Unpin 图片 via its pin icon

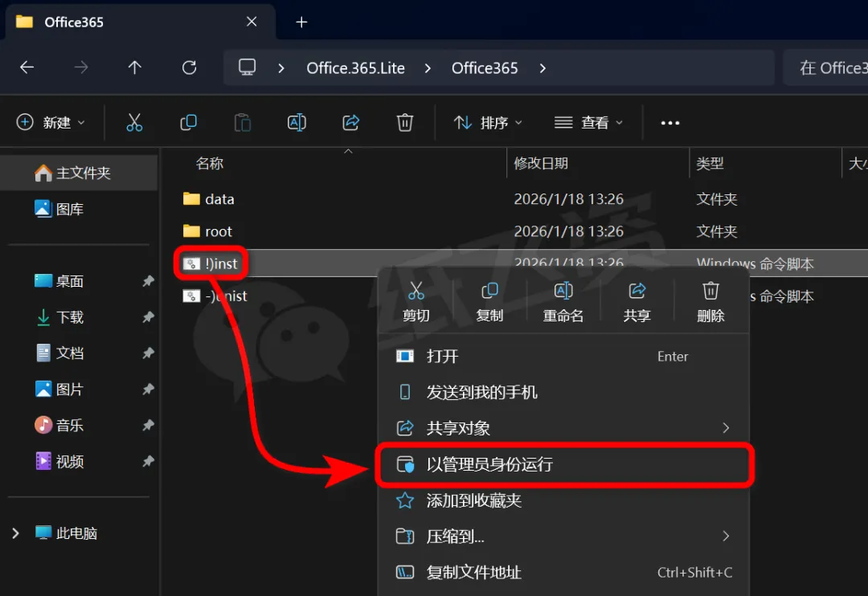coord(148,389)
